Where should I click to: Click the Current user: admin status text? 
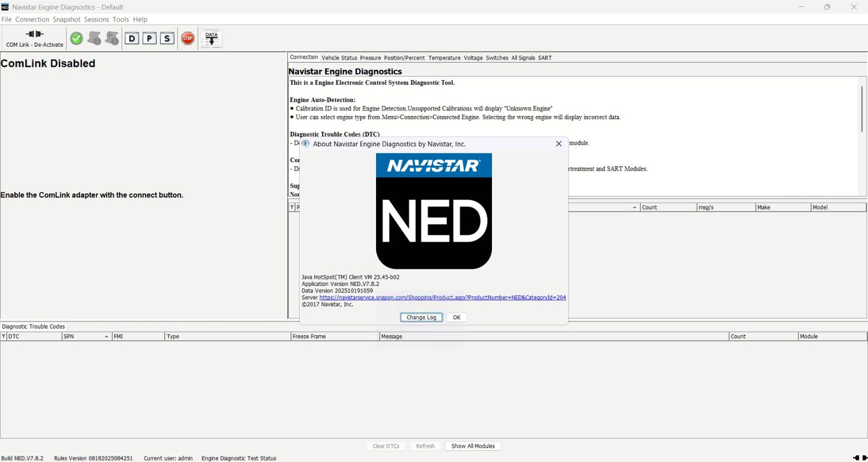tap(168, 458)
